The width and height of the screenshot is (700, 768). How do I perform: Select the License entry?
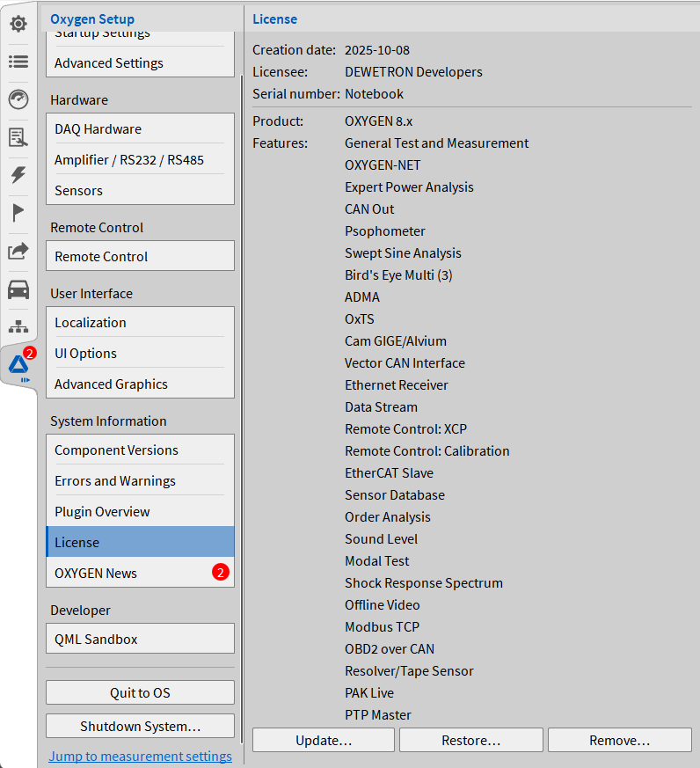click(x=140, y=542)
